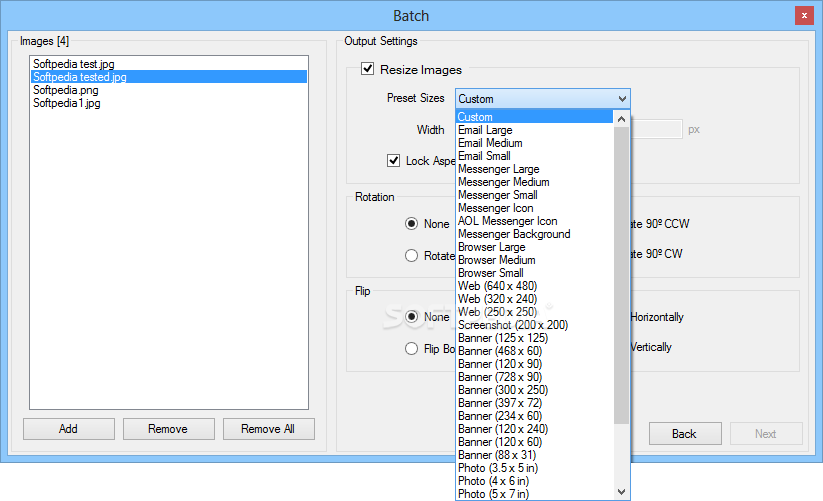
Task: Select the Rotation None radio button
Action: 412,224
